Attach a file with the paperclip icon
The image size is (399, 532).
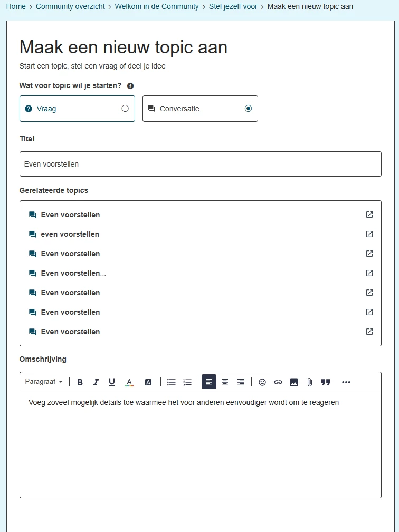point(310,382)
